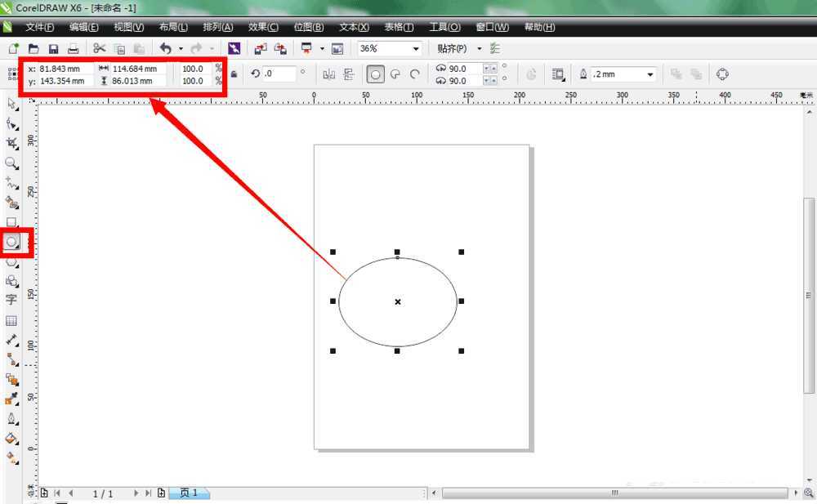Image resolution: width=817 pixels, height=504 pixels.
Task: Click the Print icon in the toolbar
Action: point(73,49)
